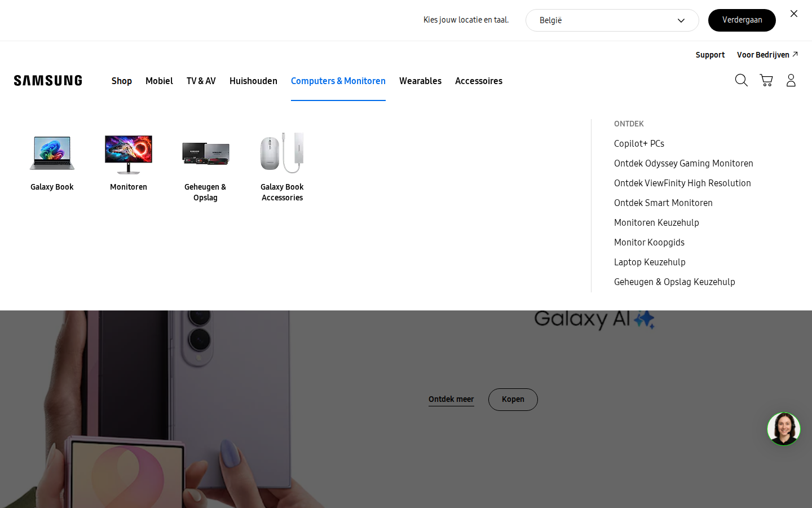The width and height of the screenshot is (812, 508).
Task: Select the Monitoren product image
Action: [x=129, y=154]
